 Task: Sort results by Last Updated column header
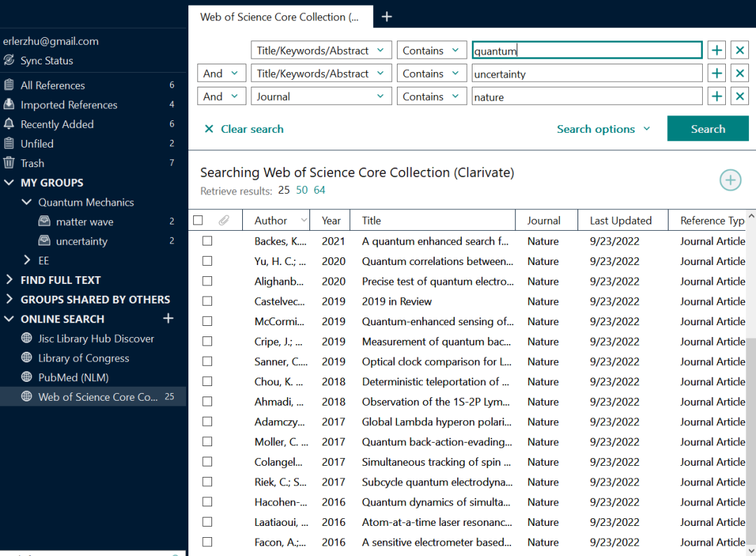click(x=623, y=221)
